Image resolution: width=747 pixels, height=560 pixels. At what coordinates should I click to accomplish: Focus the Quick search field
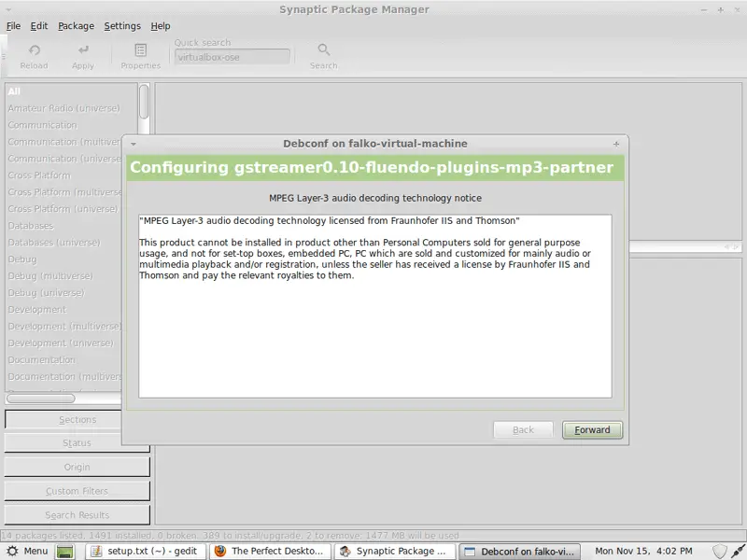233,57
